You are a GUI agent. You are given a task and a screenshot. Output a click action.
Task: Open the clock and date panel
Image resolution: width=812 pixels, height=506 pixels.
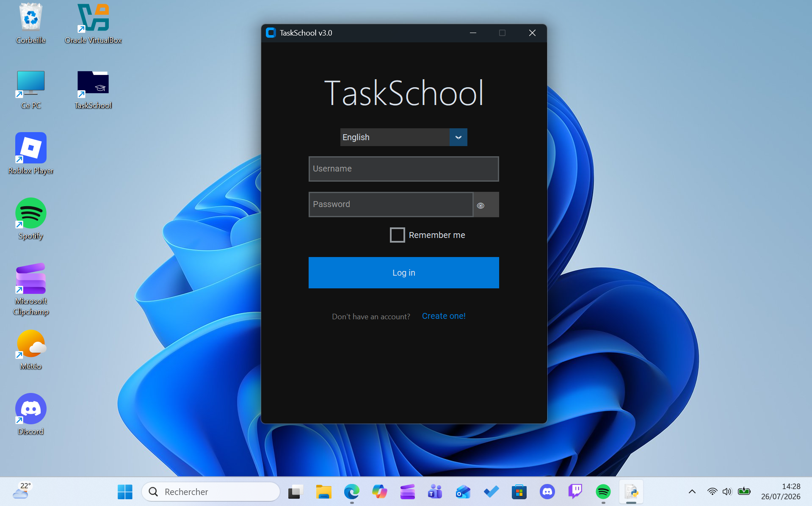click(781, 492)
